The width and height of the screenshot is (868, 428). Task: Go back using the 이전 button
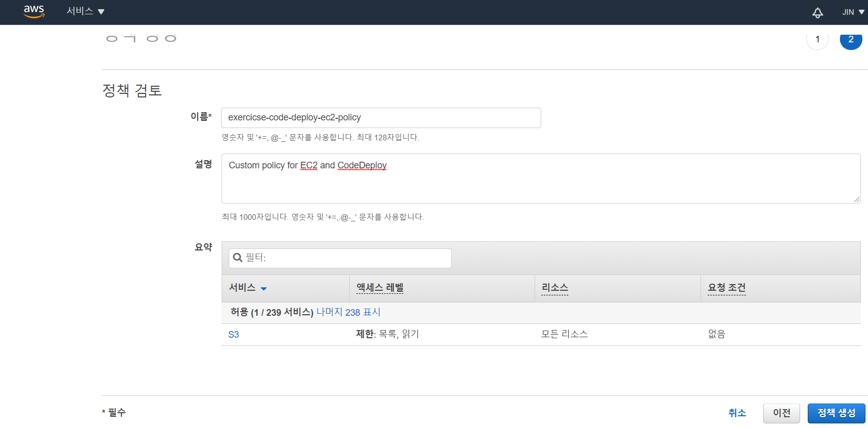point(781,413)
